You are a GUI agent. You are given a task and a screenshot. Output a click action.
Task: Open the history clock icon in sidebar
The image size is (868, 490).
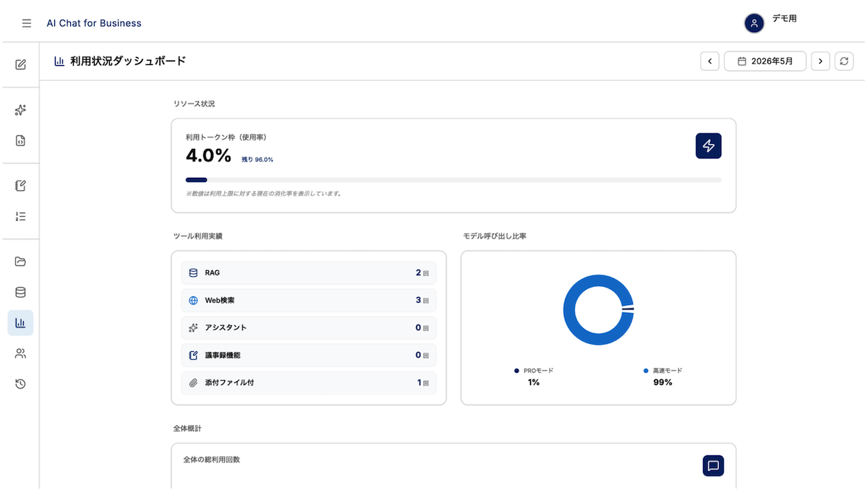pos(20,384)
